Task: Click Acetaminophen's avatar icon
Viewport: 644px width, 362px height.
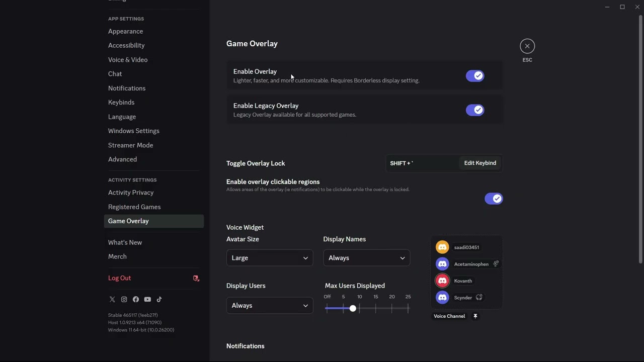Action: pos(442,264)
